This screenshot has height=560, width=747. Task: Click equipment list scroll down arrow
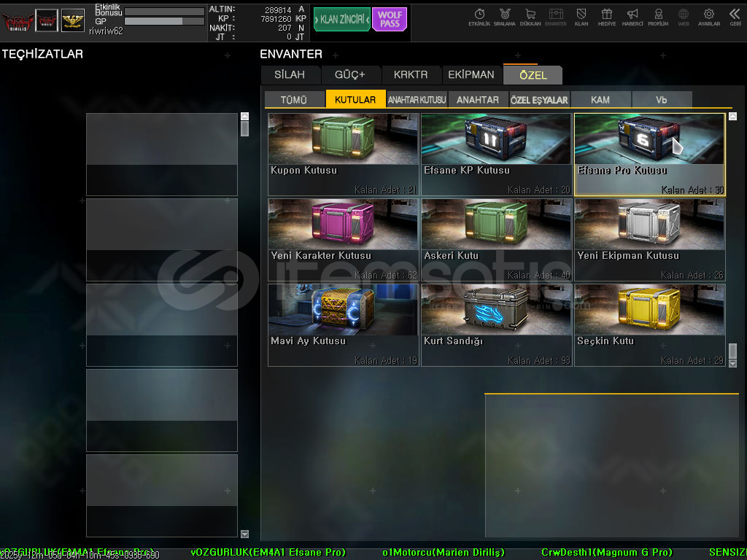(244, 534)
